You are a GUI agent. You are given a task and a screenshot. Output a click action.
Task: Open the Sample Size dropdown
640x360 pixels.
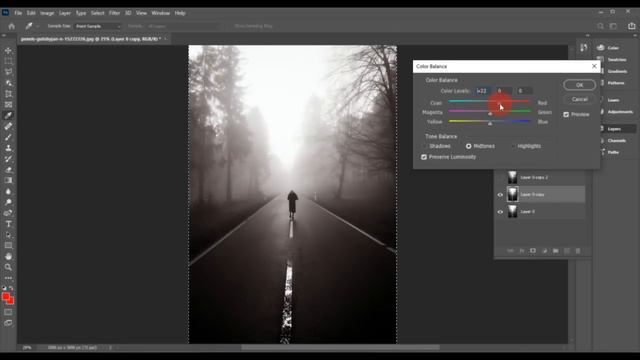tap(98, 26)
